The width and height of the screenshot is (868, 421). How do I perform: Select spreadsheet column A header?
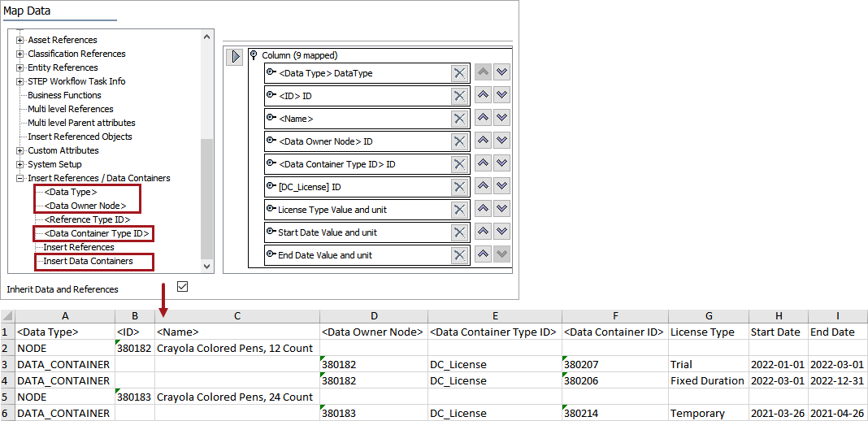pyautogui.click(x=65, y=316)
